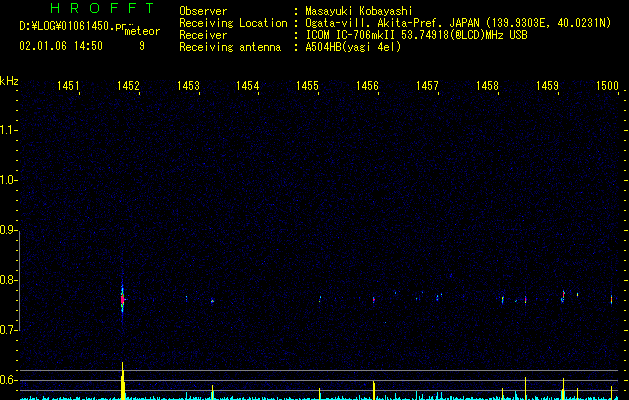Viewport: 629px width, 400px height.
Task: Click the 0.8 kHz frequency label
Action: tap(9, 280)
